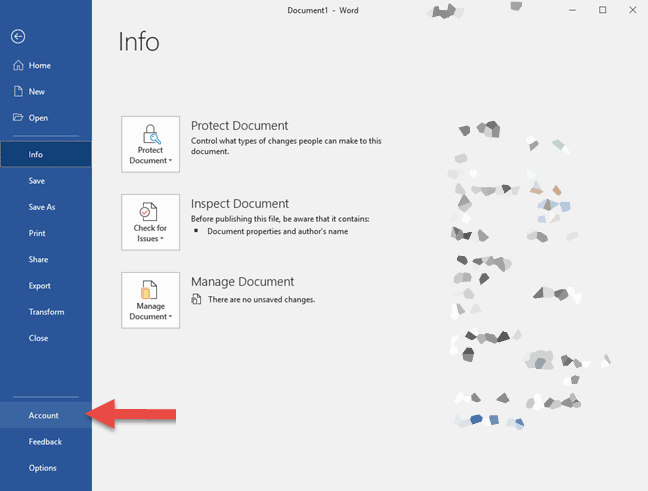Click the Manage Document clipboard icon
Viewport: 648px width, 491px height.
[x=149, y=290]
